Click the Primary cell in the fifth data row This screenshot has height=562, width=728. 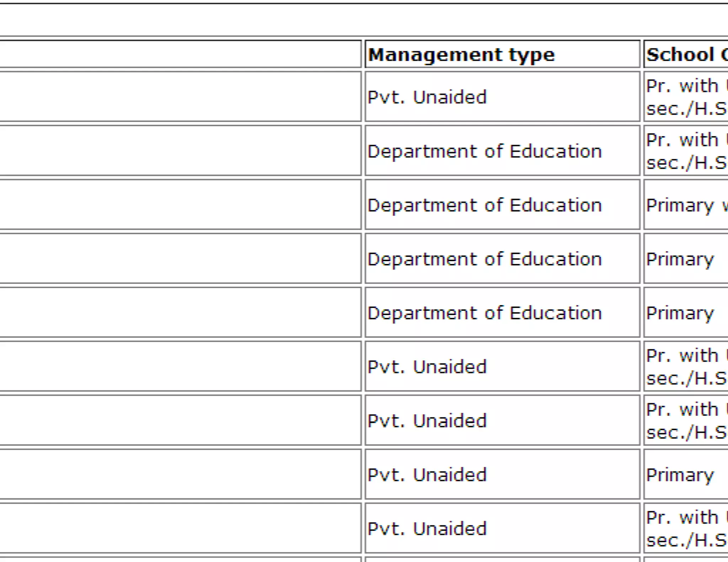click(680, 313)
